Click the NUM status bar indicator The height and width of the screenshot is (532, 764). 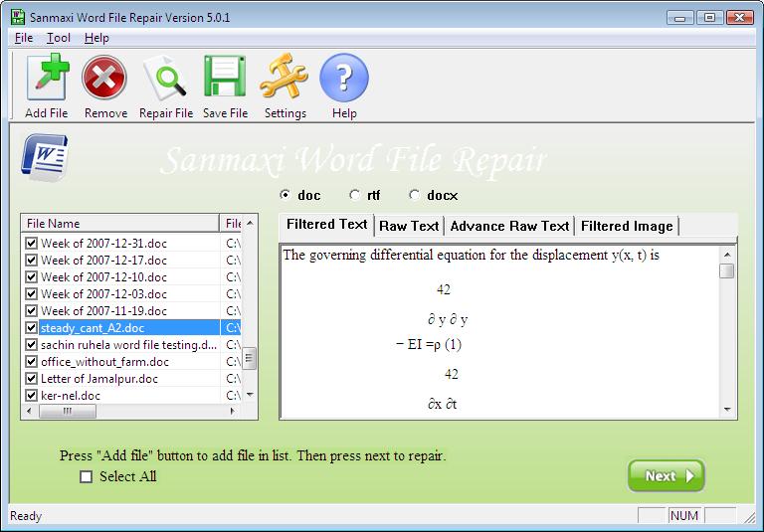(x=684, y=515)
